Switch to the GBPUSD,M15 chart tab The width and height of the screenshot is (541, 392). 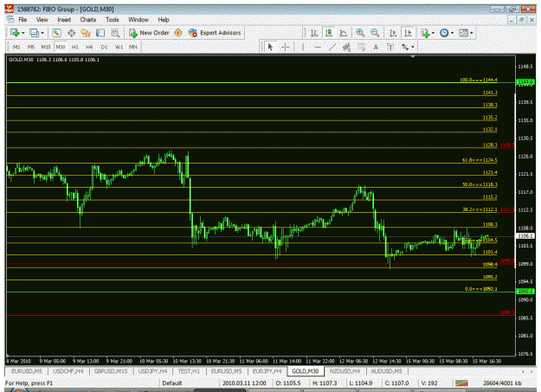click(111, 371)
